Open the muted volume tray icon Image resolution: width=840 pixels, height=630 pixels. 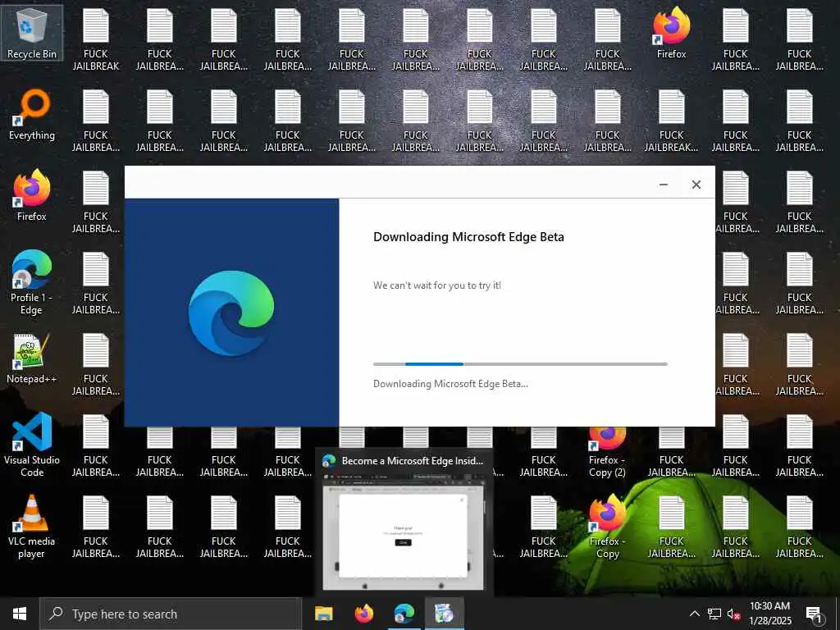734,614
